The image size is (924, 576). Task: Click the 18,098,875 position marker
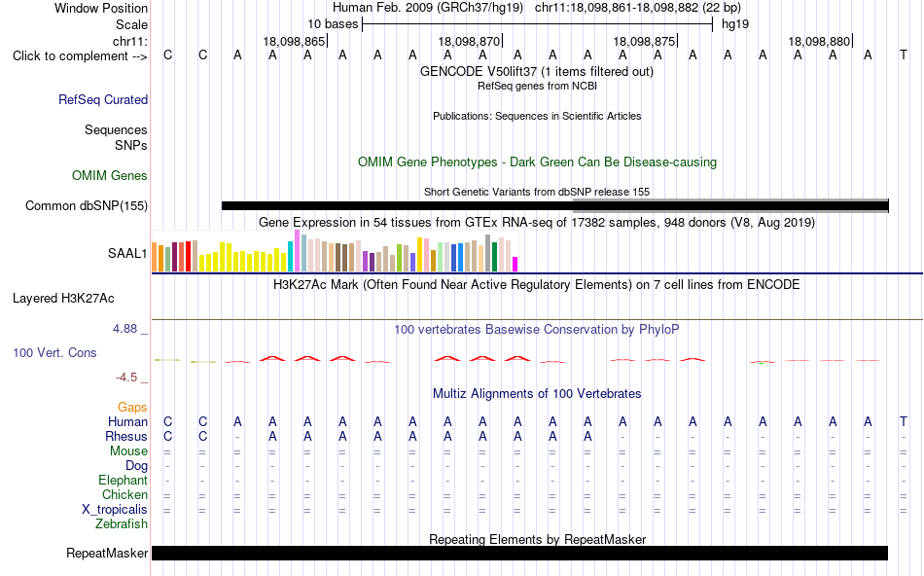click(x=645, y=41)
